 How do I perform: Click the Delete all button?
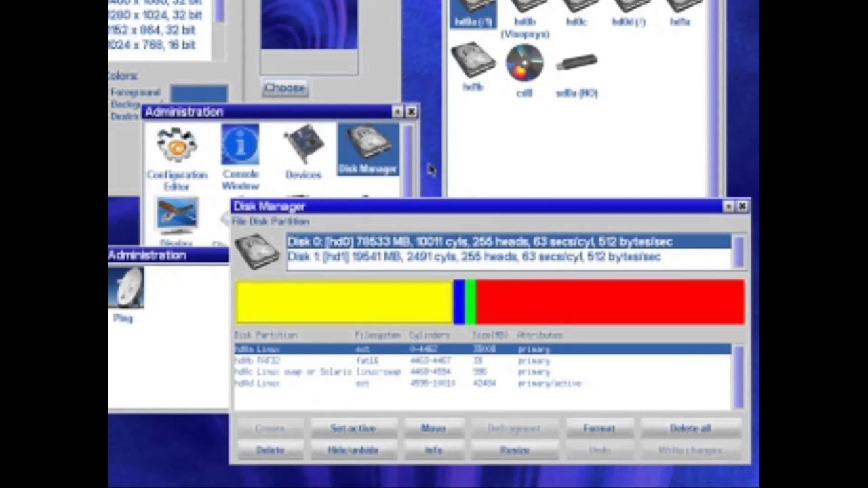pos(690,428)
